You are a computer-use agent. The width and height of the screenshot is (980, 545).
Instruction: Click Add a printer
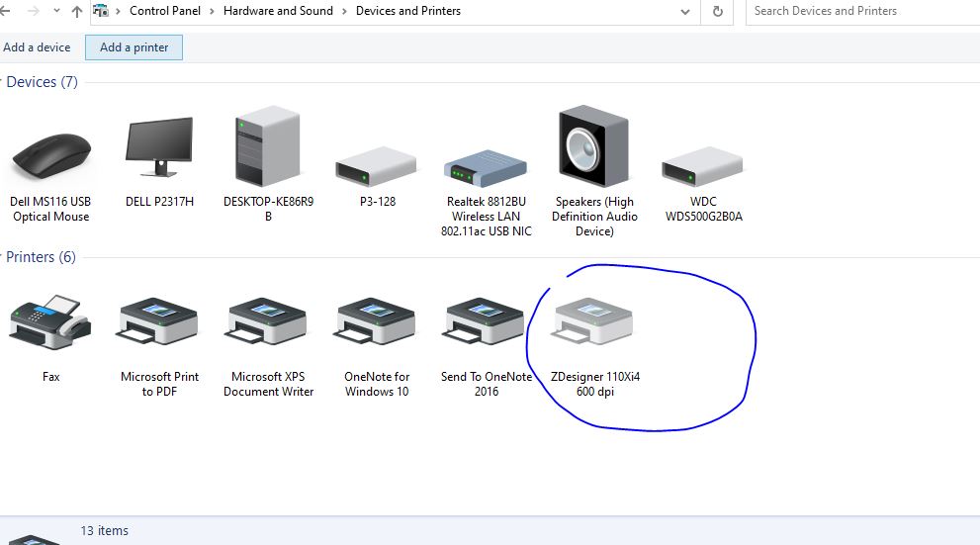pyautogui.click(x=134, y=47)
